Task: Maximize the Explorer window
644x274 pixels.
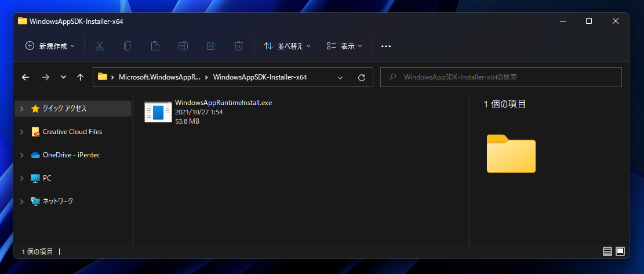Action: [589, 21]
